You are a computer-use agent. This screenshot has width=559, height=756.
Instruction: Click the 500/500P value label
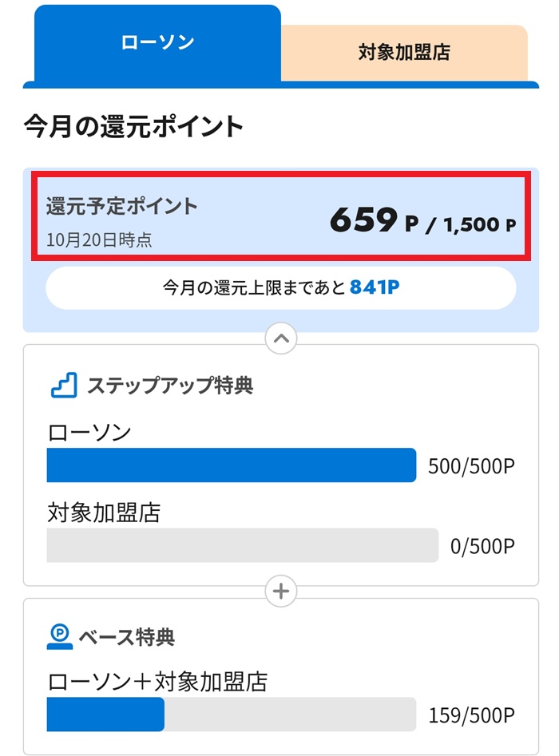(471, 466)
